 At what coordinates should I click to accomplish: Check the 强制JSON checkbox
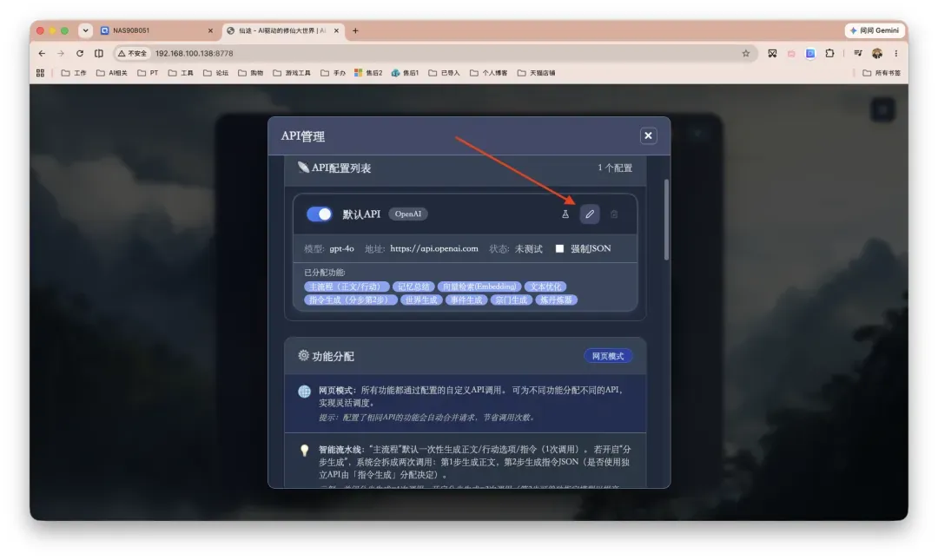(x=559, y=248)
